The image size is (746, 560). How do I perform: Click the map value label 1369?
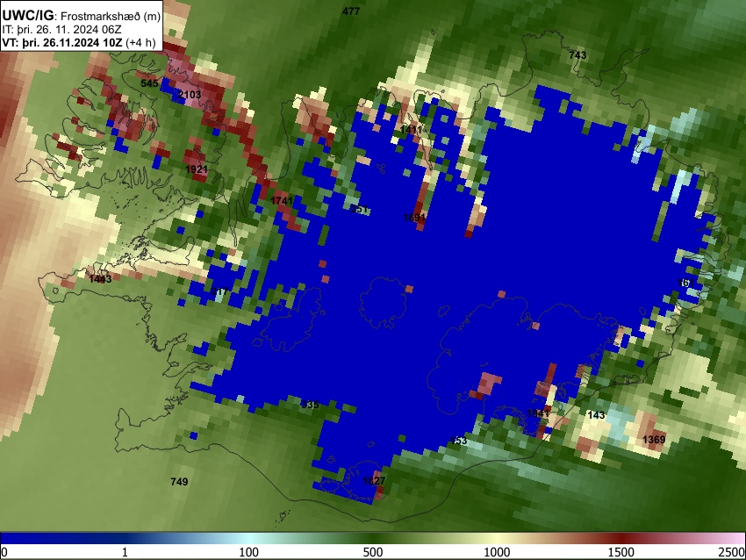pyautogui.click(x=654, y=439)
